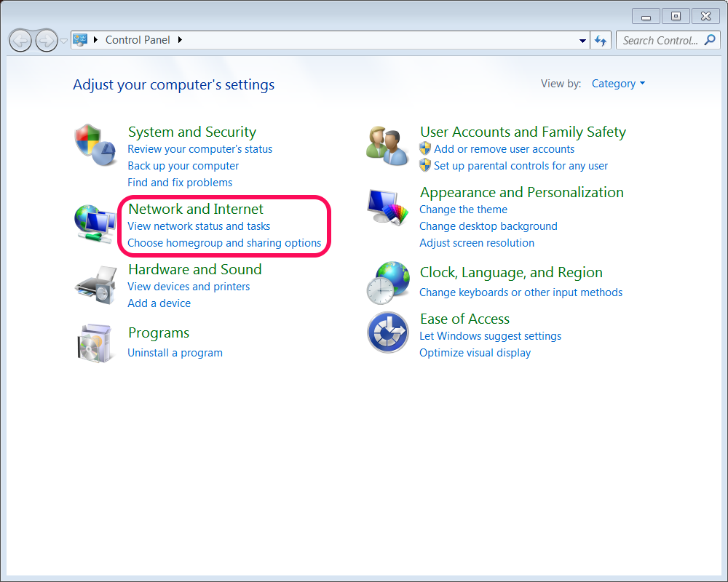Open Add or remove user accounts

(x=504, y=149)
